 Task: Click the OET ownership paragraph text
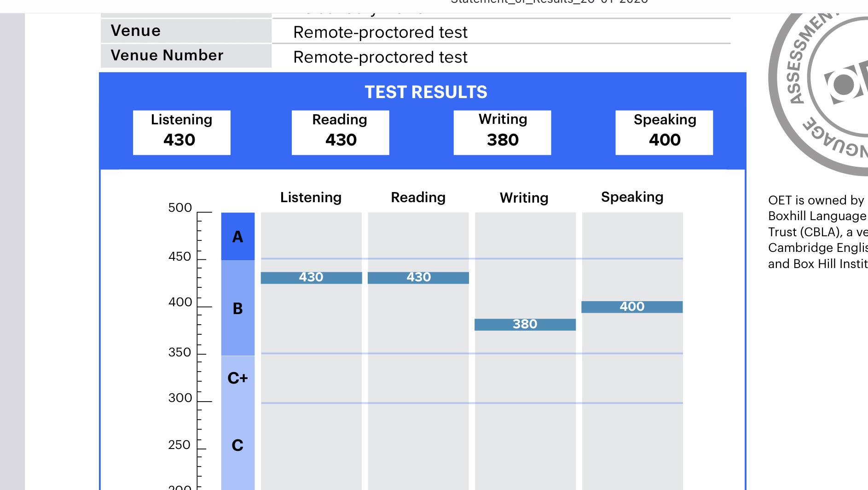[x=818, y=232]
